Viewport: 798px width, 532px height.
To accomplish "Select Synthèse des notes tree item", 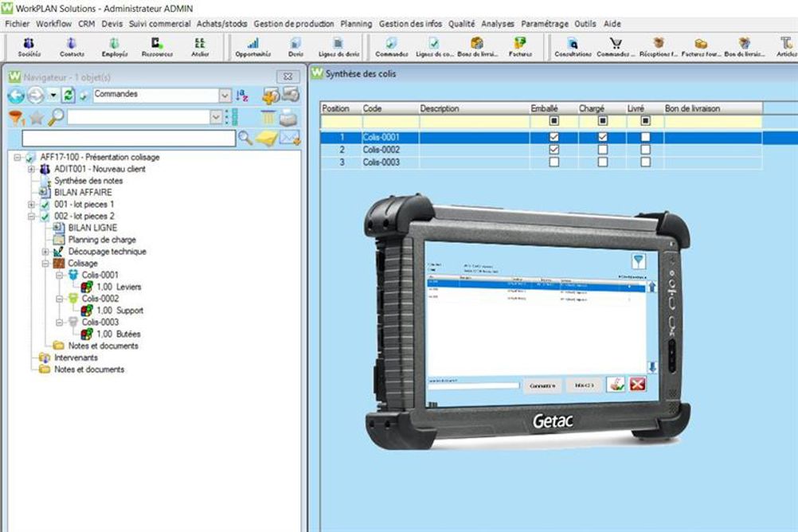I will tap(88, 181).
